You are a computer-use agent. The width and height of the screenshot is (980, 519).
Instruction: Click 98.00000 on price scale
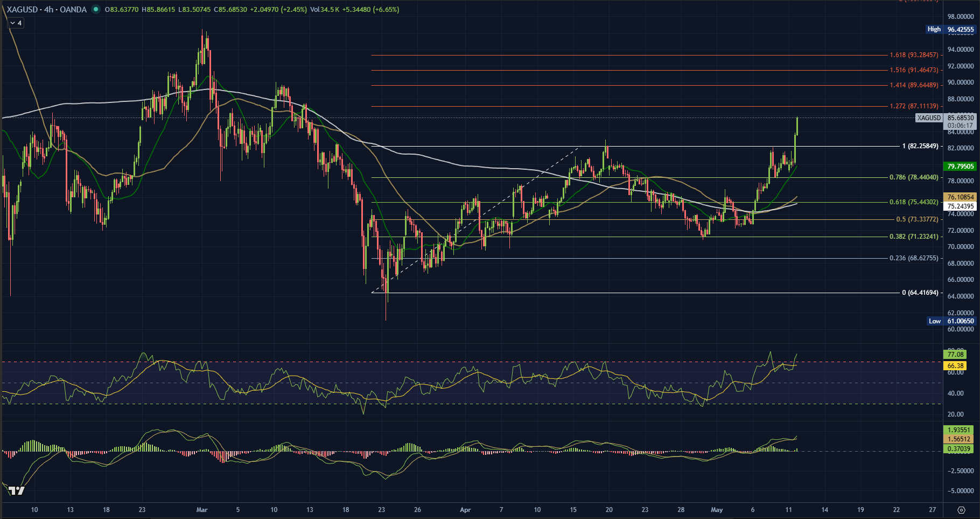tap(961, 17)
